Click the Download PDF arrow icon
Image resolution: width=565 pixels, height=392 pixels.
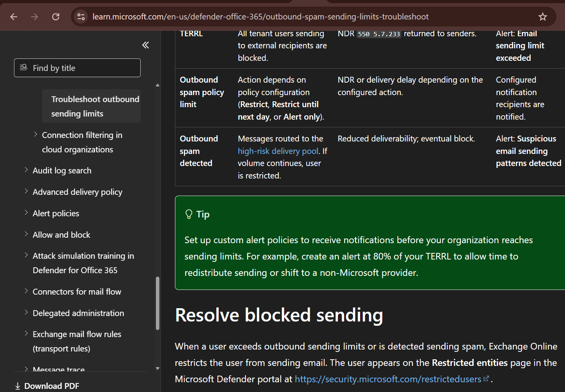pos(18,386)
